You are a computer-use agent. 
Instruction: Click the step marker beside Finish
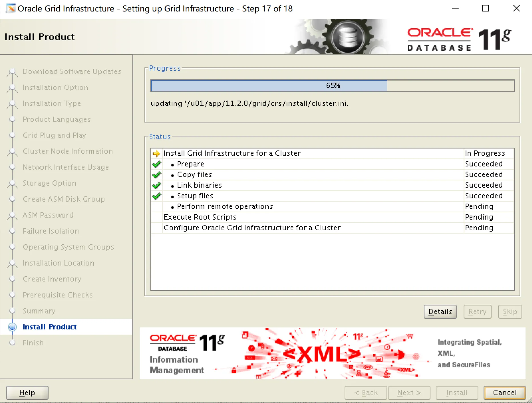(12, 343)
